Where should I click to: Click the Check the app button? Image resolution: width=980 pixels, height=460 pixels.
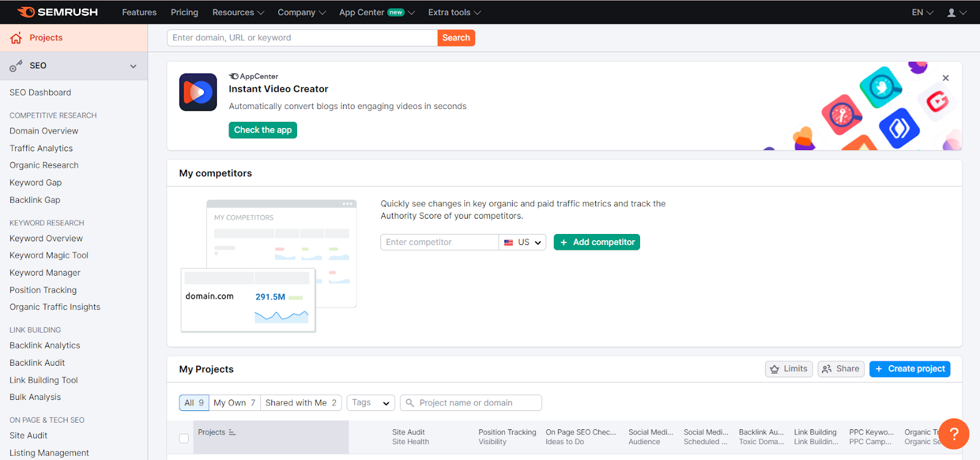[263, 130]
